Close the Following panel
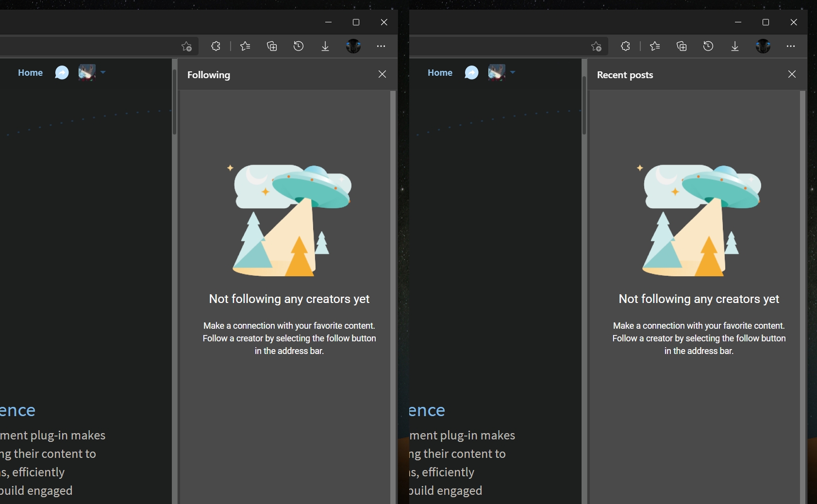This screenshot has height=504, width=817. (383, 74)
